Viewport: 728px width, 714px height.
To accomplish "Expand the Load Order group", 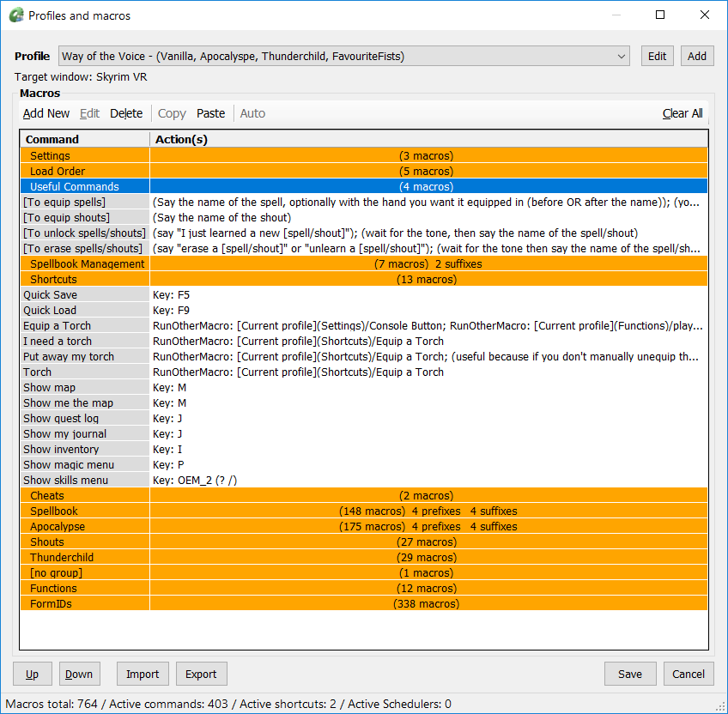I will coord(58,172).
